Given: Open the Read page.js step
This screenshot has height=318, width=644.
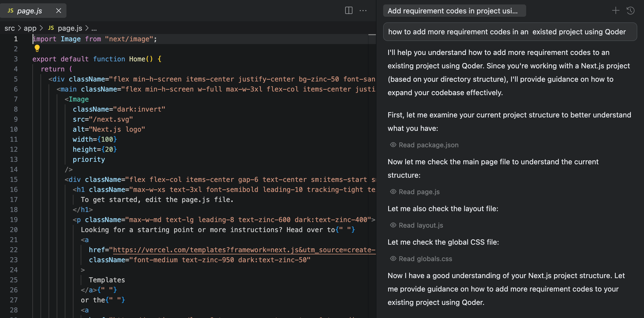Looking at the screenshot, I should 419,192.
